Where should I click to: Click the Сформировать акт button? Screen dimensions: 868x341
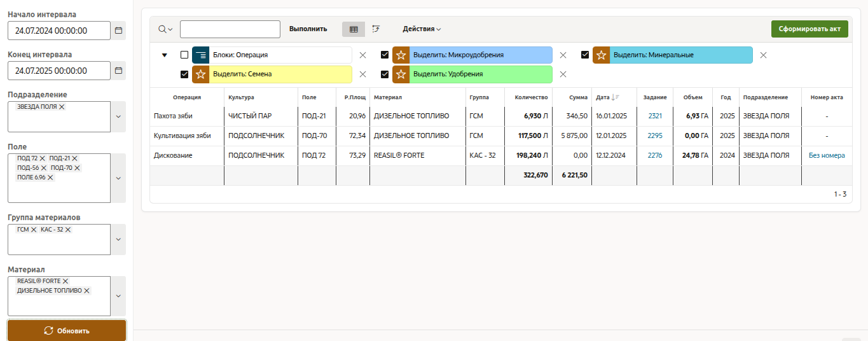tap(809, 29)
